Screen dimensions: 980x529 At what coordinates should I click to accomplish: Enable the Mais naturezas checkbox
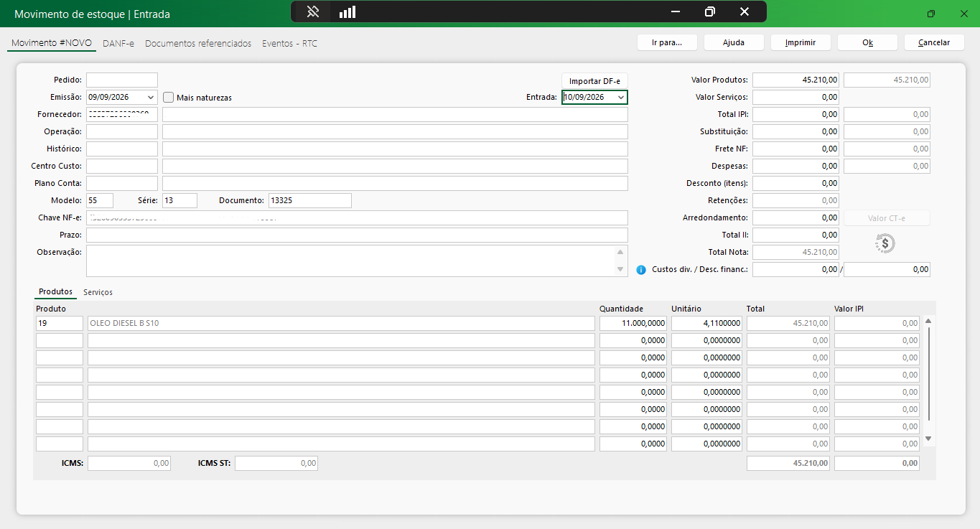coord(169,98)
